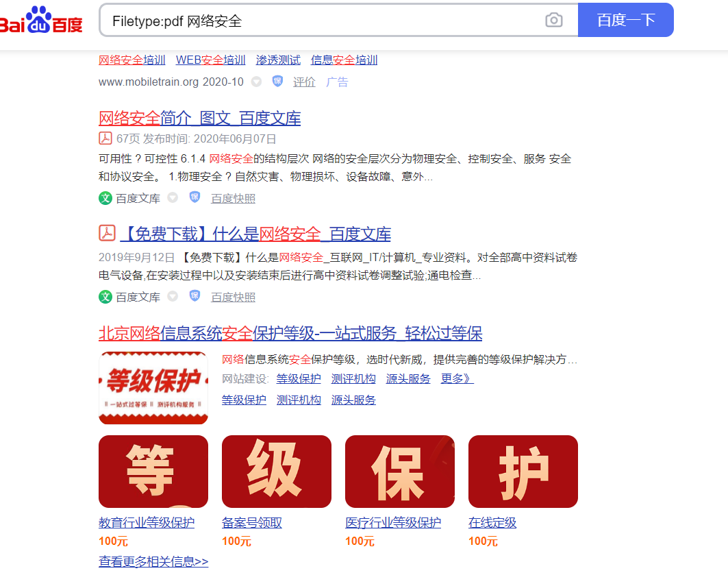The width and height of the screenshot is (728, 573).
Task: Click the 百度一下 search button
Action: [625, 20]
